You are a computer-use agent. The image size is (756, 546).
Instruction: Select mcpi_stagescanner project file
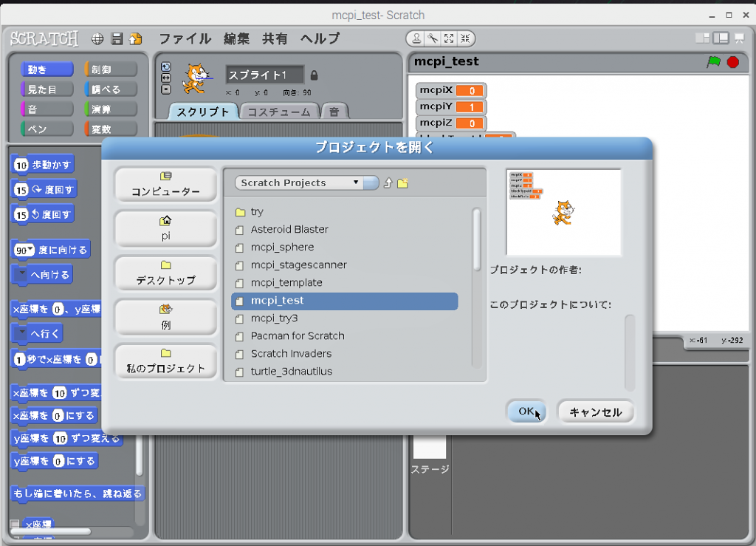(345, 265)
